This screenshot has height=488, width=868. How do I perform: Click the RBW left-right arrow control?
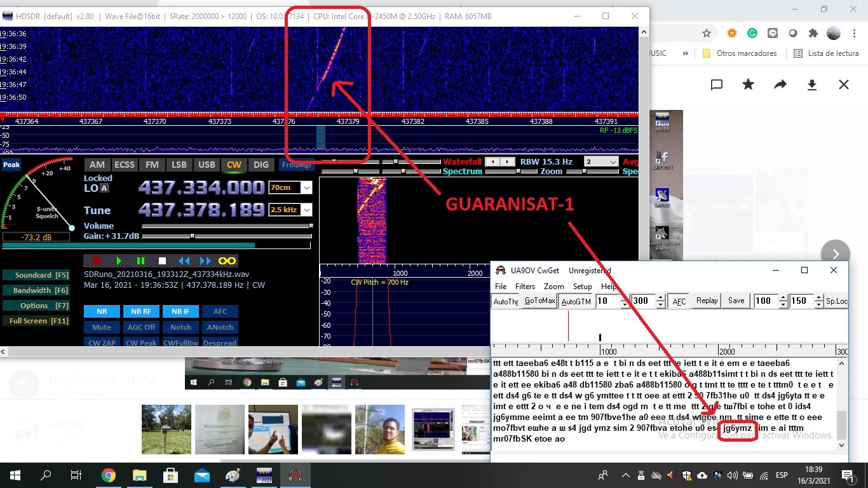coord(501,162)
